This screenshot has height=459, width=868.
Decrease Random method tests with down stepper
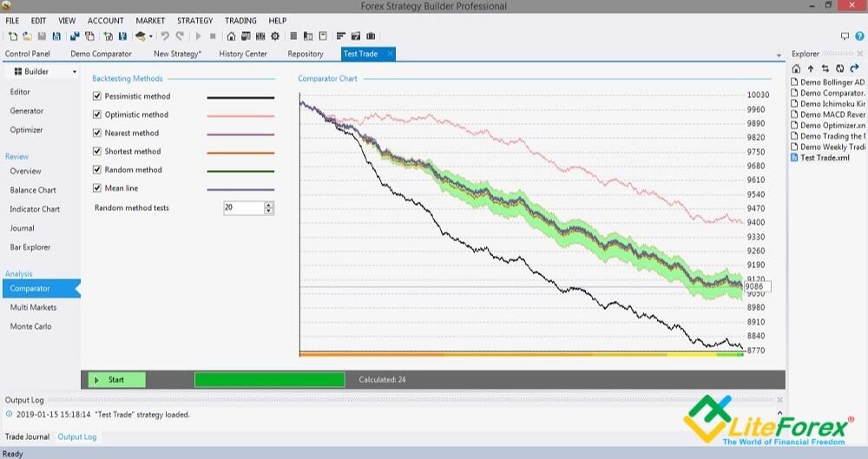coord(269,212)
